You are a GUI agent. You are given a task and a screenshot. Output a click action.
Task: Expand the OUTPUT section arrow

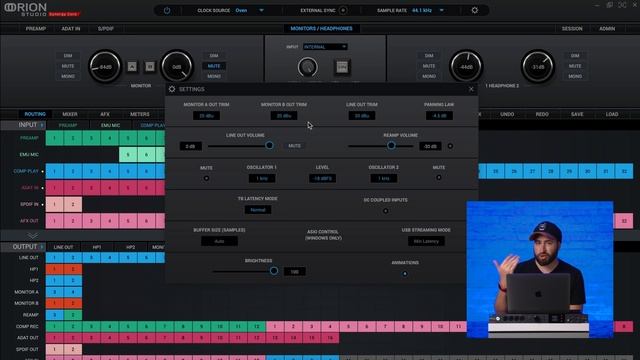[42, 247]
